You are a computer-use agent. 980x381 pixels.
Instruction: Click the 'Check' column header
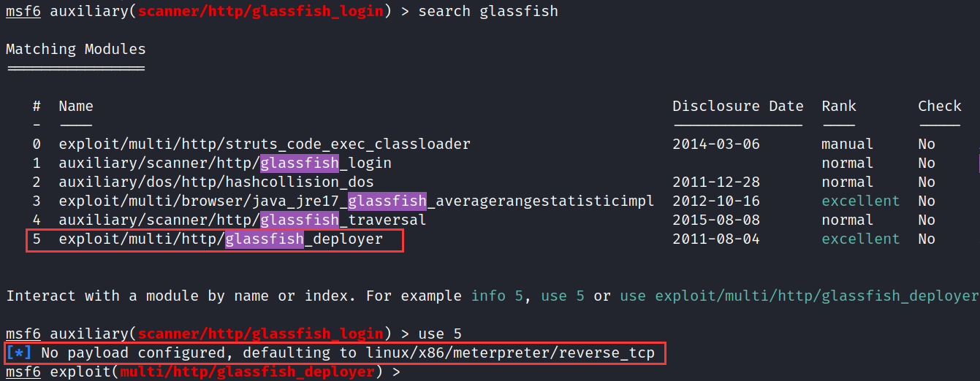(x=939, y=107)
